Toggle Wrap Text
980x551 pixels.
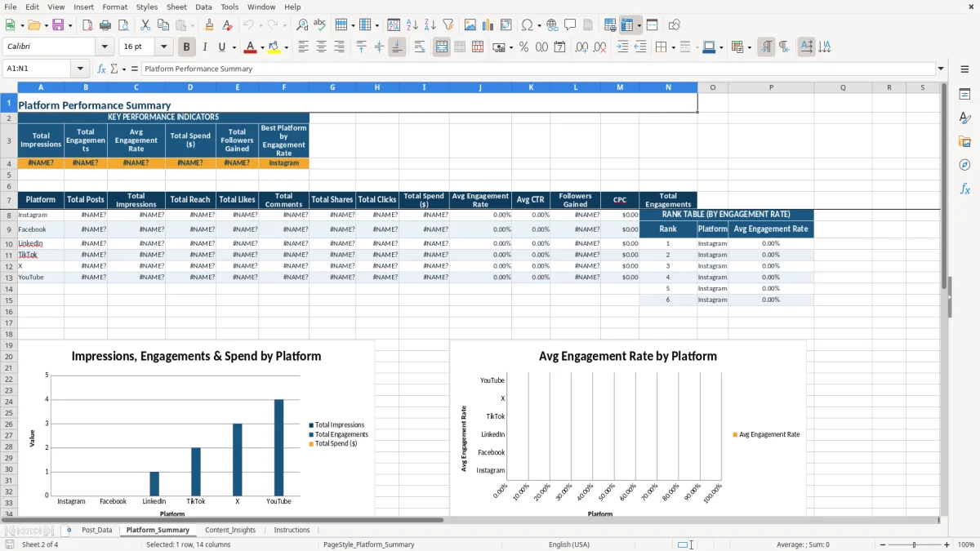point(420,47)
